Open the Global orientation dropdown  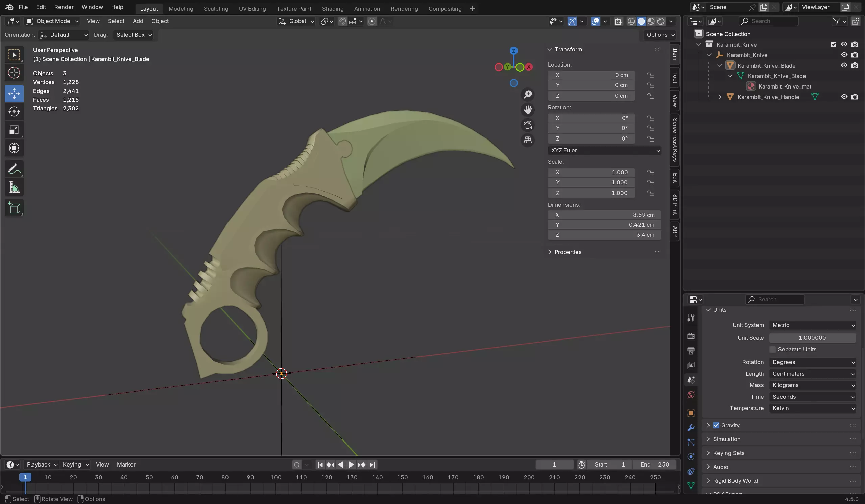click(296, 21)
